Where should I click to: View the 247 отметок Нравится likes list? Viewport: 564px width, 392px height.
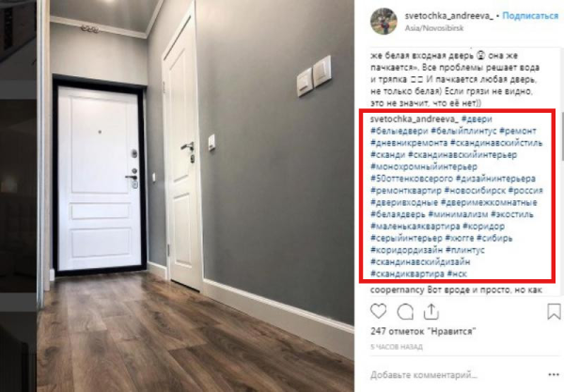click(x=423, y=331)
